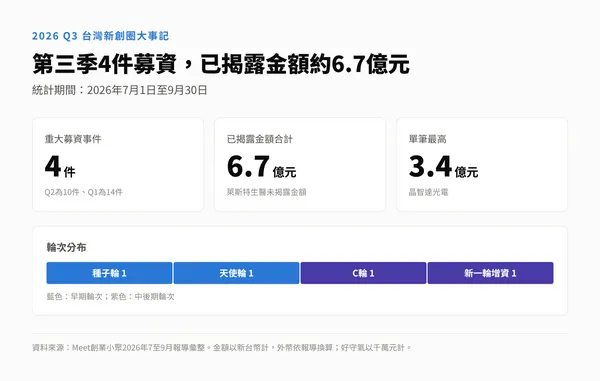Click the 重大募資事件 card label
The width and height of the screenshot is (600, 381).
73,139
